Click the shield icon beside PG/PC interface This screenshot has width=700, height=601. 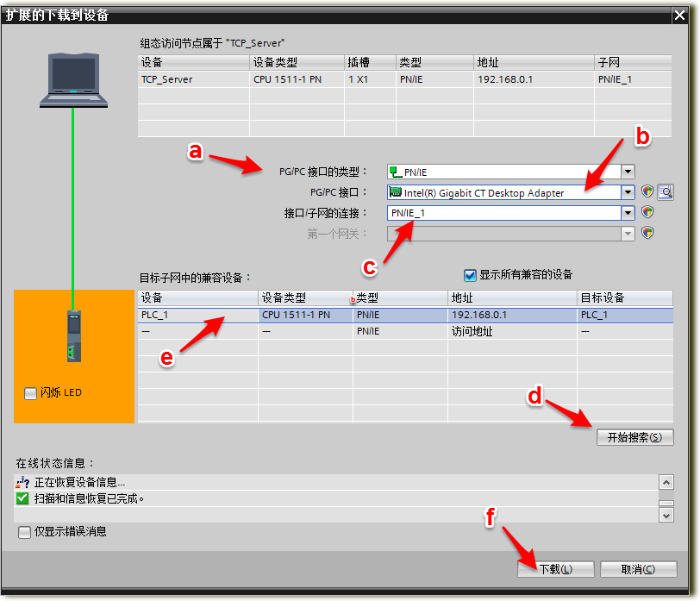coord(647,191)
